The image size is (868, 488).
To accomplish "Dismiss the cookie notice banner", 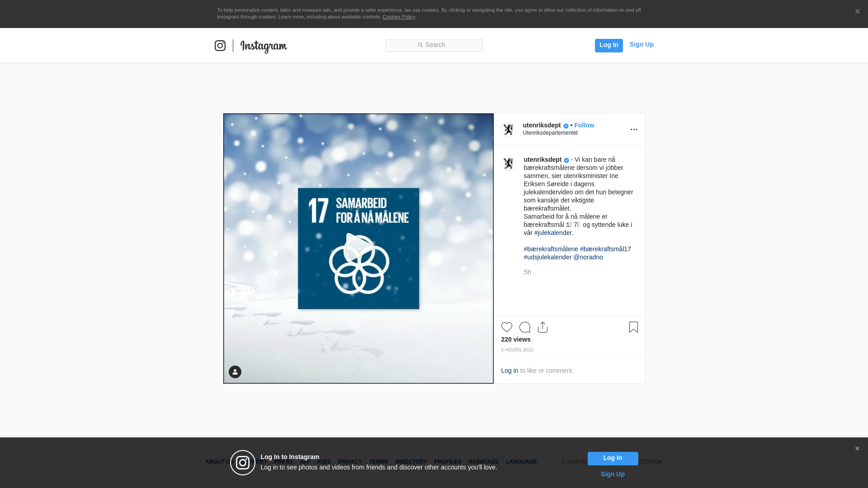I will point(857,12).
